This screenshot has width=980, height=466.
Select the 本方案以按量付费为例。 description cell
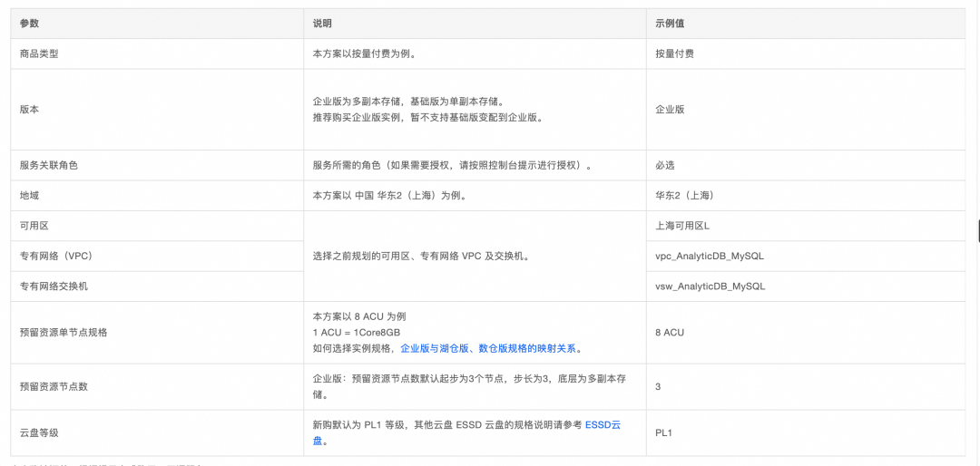pos(475,53)
